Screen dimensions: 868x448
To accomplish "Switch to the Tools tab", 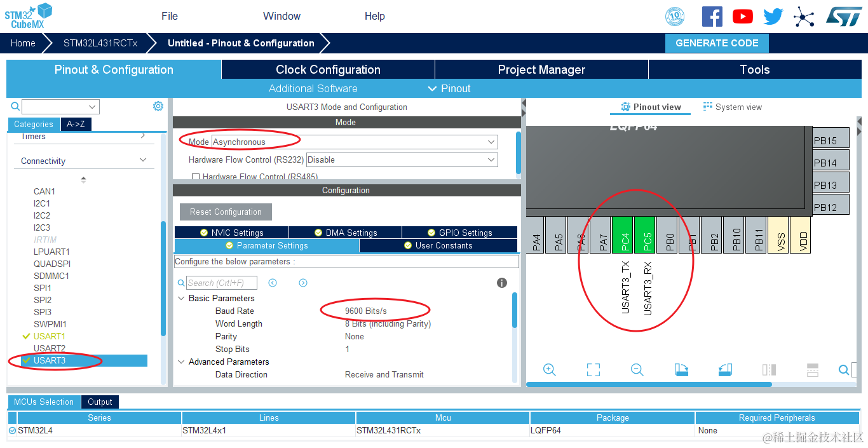I will [x=755, y=69].
